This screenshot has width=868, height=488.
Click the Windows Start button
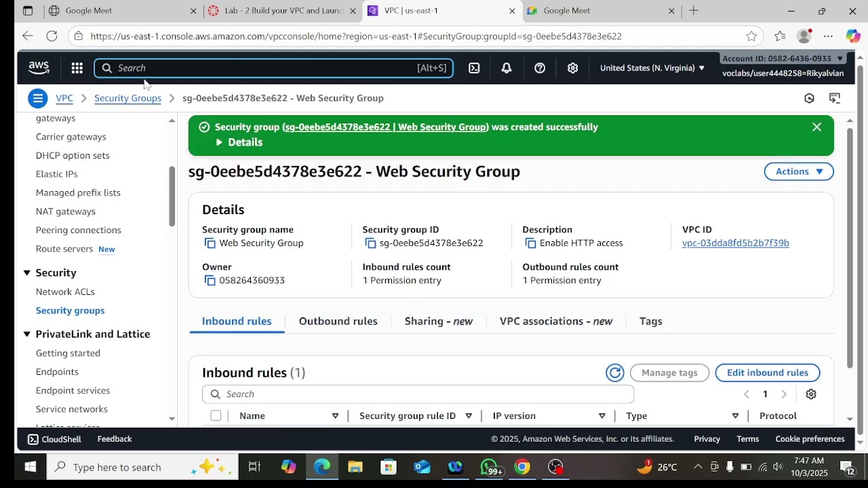click(x=31, y=467)
